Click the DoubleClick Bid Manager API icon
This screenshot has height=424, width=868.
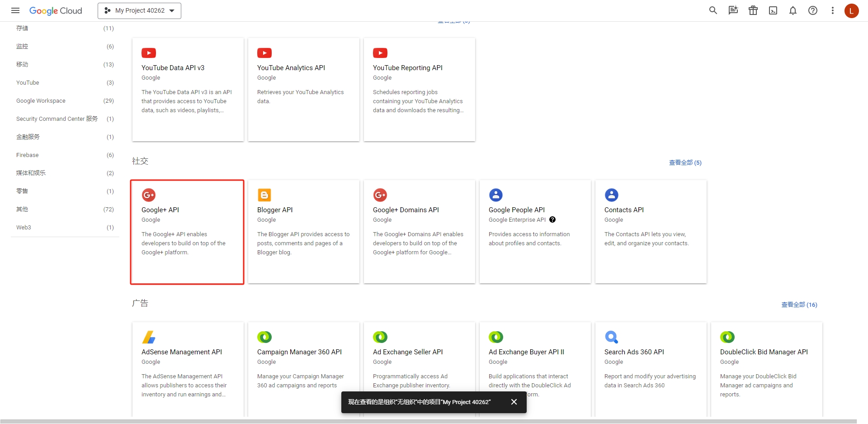pos(727,337)
